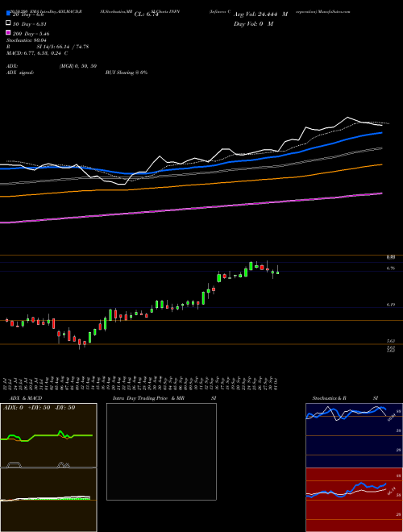The height and width of the screenshot is (532, 403).
Task: Click the MunafaSutra.com text in the header
Action: (x=334, y=11)
